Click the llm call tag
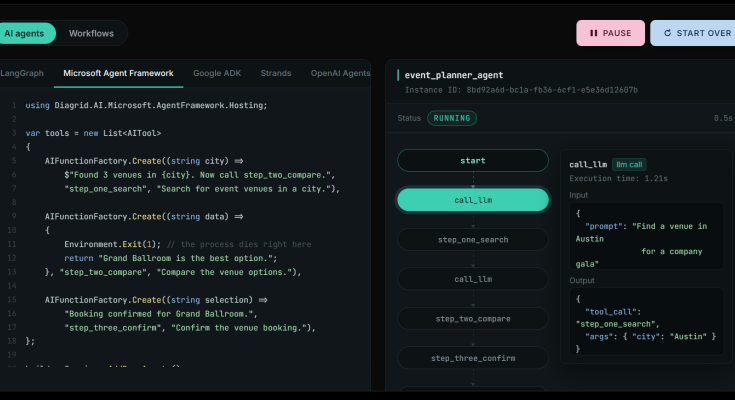Viewport: 735px width, 400px height. coord(629,165)
